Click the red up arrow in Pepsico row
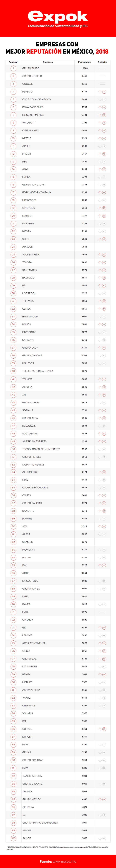The width and height of the screenshot is (116, 868). (x=100, y=92)
